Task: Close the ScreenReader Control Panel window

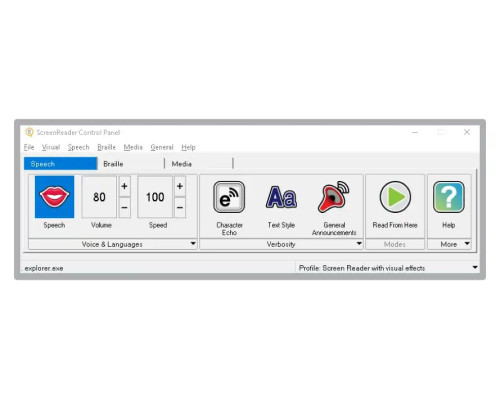Action: [467, 132]
